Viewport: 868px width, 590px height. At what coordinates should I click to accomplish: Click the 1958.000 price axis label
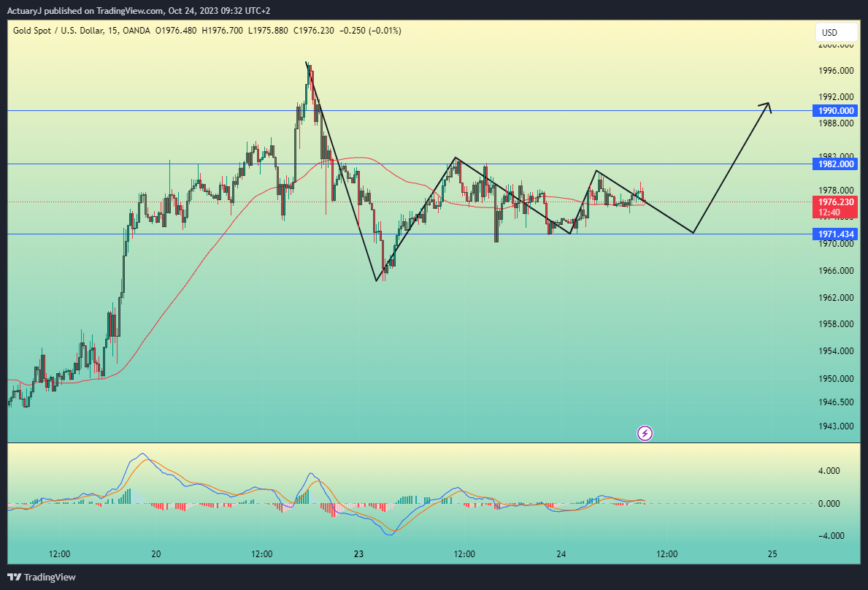click(836, 323)
